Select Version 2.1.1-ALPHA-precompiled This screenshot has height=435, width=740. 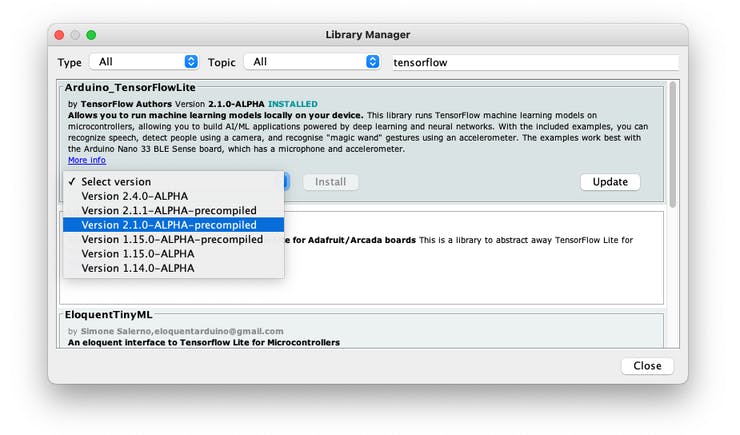point(174,210)
